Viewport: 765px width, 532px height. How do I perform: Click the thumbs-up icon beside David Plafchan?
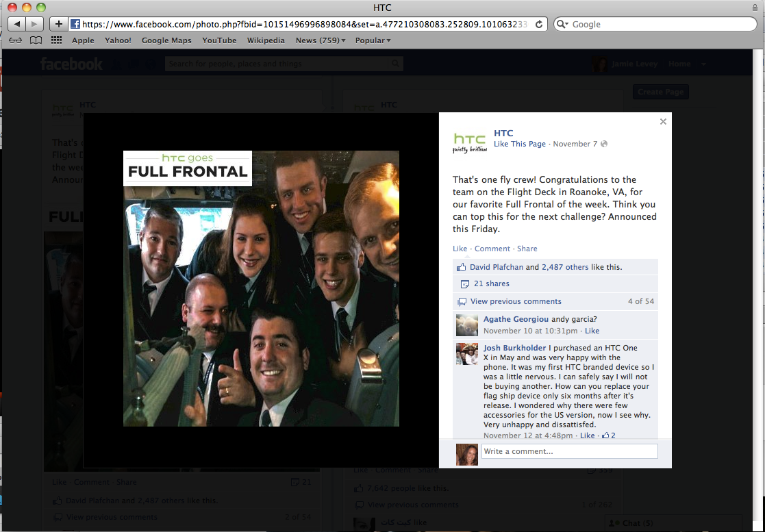(461, 267)
